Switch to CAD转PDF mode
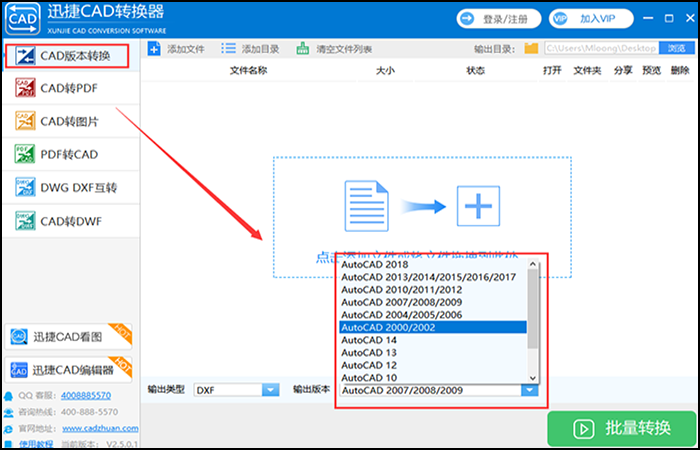This screenshot has height=450, width=700. (71, 88)
